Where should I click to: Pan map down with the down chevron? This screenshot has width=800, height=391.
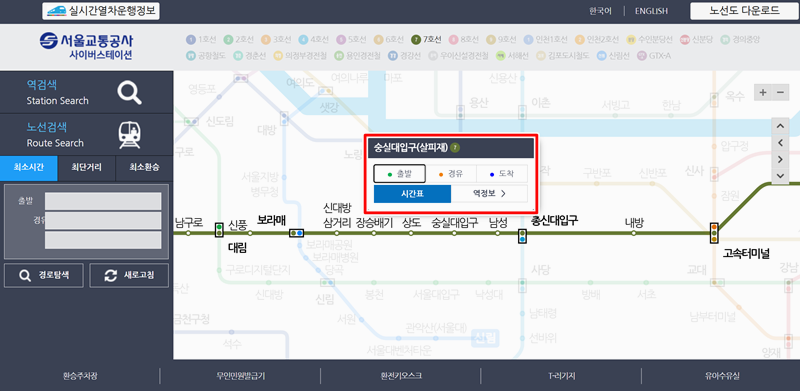[780, 176]
